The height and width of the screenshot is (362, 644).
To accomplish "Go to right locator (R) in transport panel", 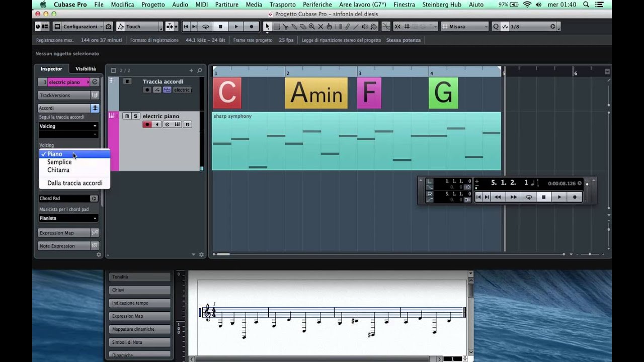I will (430, 194).
